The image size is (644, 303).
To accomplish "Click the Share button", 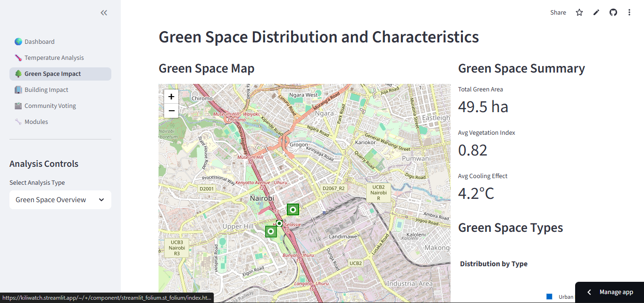I will (x=558, y=13).
